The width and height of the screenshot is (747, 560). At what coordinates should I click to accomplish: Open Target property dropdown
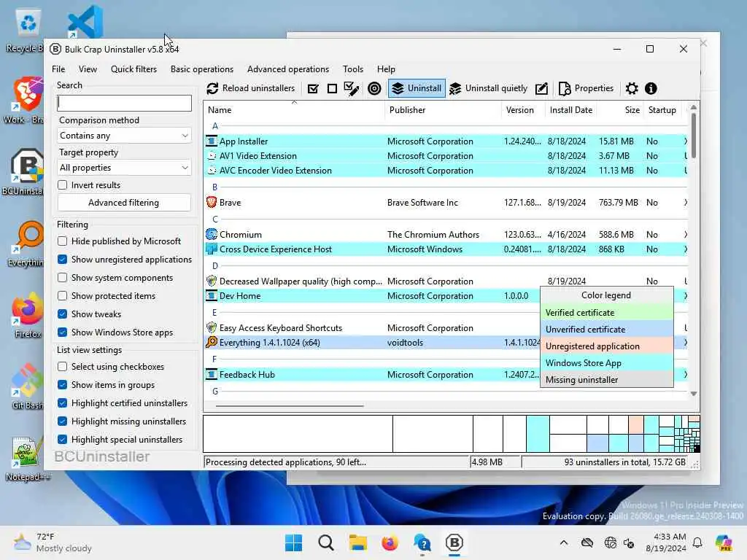click(124, 168)
